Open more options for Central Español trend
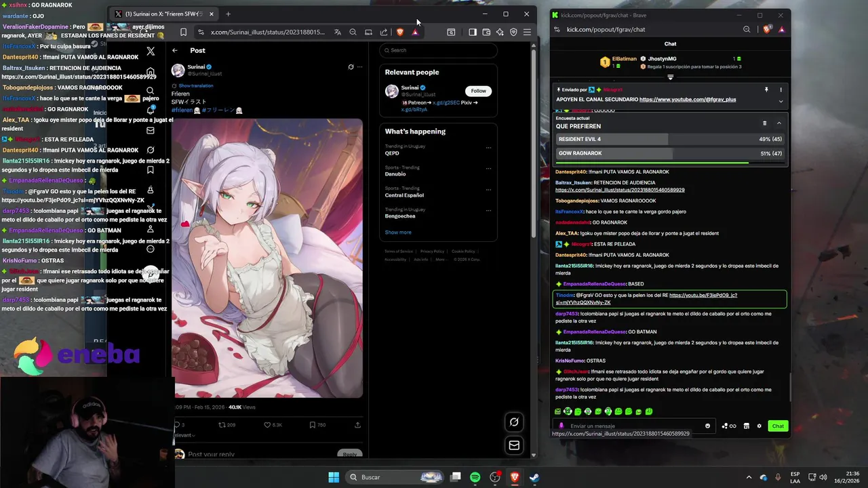This screenshot has height=488, width=868. click(488, 190)
